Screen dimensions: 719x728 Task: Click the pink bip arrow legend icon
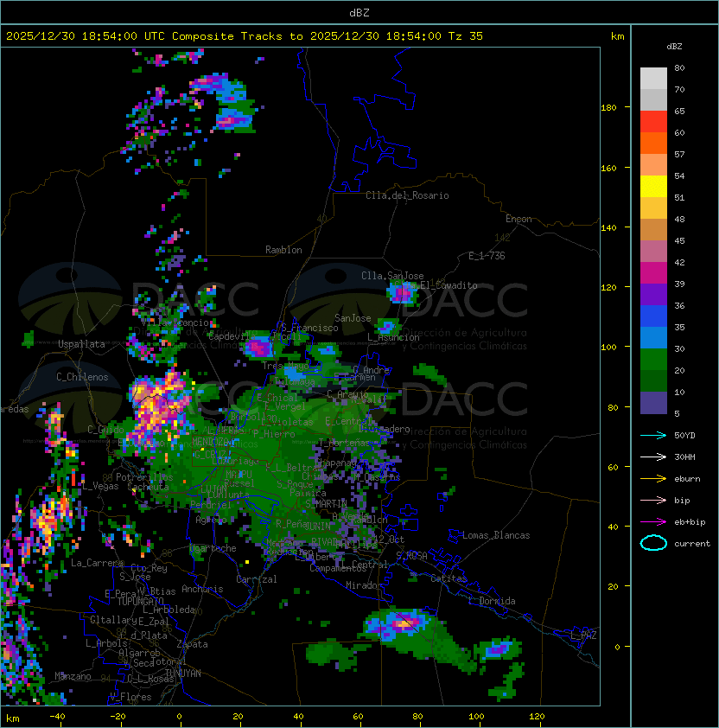653,500
